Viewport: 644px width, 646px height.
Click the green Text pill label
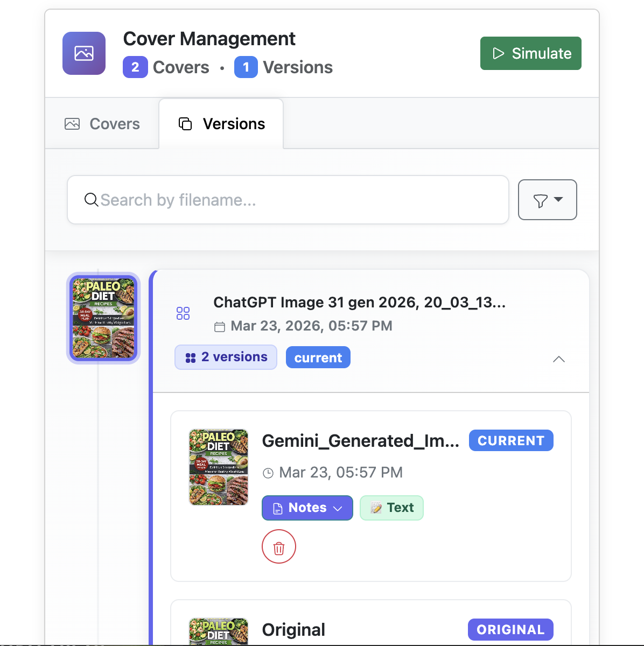pos(391,508)
